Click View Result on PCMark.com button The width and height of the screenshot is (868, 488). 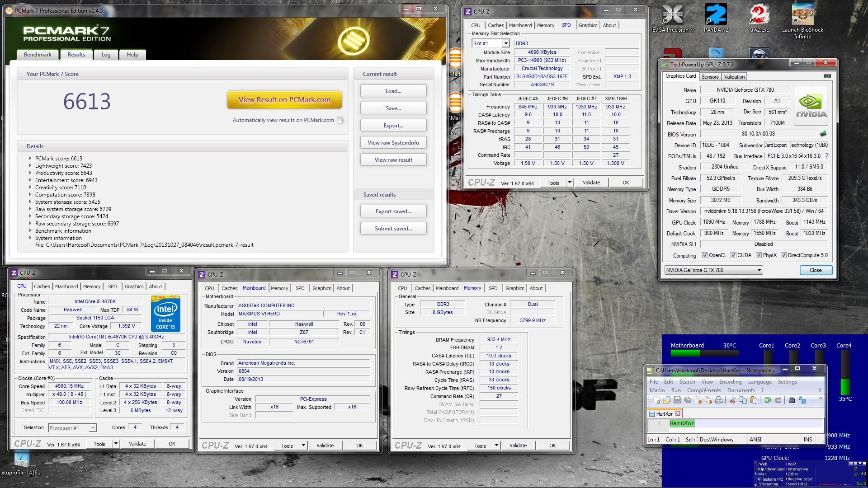coord(284,100)
